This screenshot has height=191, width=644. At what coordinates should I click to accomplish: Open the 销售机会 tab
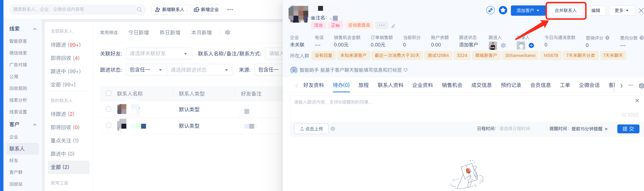coord(452,85)
